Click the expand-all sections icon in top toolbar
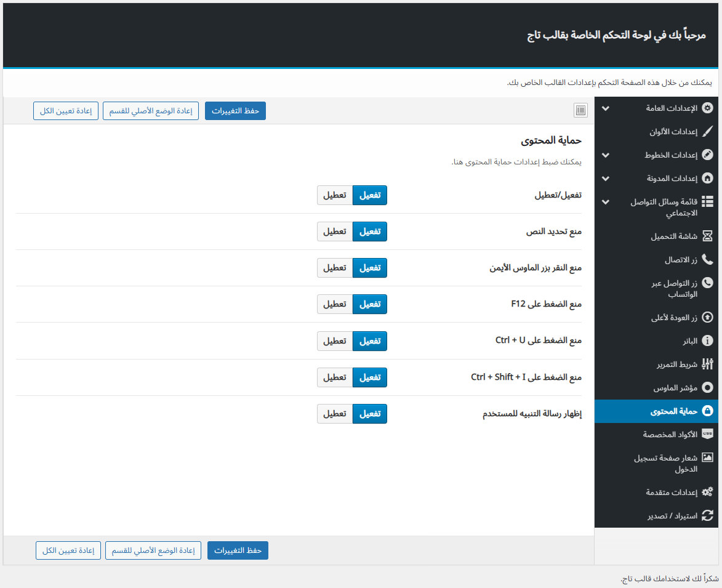722x588 pixels. pyautogui.click(x=580, y=110)
